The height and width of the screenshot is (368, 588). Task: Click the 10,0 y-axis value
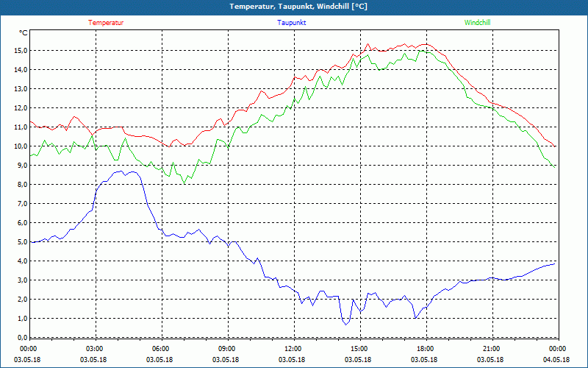point(21,146)
